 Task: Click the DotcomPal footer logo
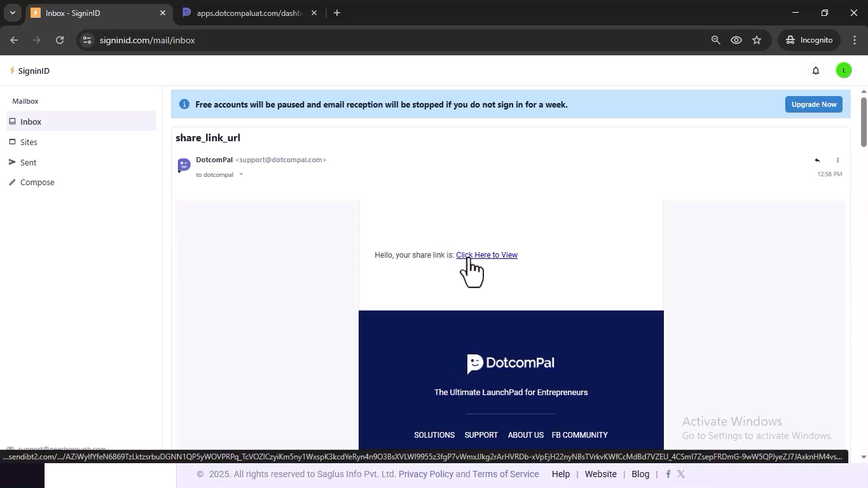[x=511, y=363]
